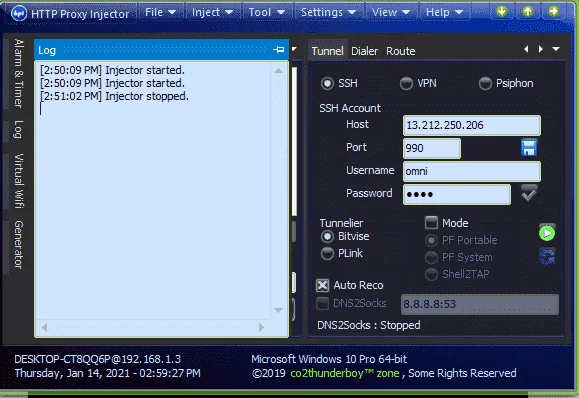Select the PF System mode option
This screenshot has width=579, height=398.
[431, 257]
